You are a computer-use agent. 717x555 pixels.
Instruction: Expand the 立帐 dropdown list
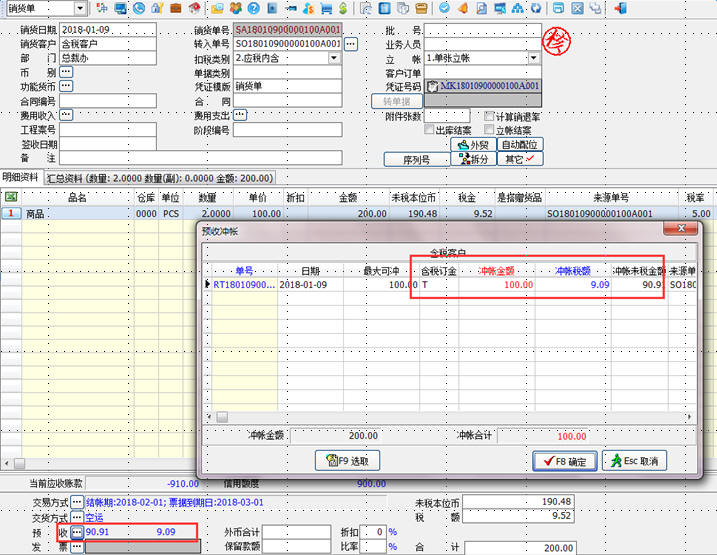534,58
